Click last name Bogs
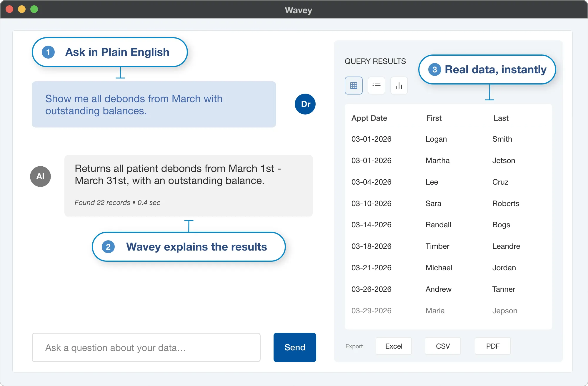The image size is (588, 386). click(501, 225)
